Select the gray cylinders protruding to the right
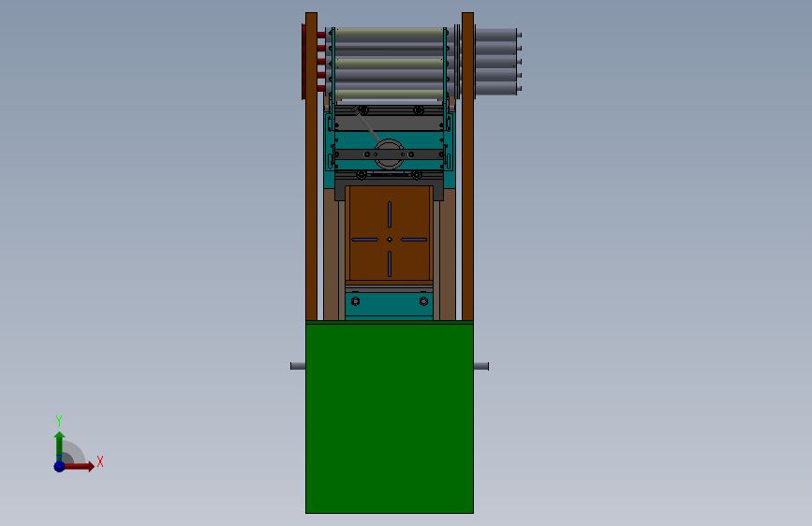 [497, 62]
